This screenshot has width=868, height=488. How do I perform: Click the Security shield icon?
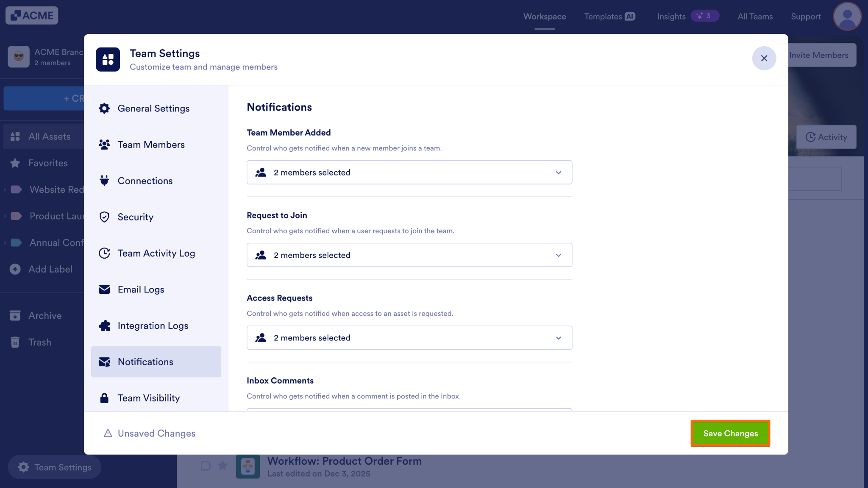pyautogui.click(x=104, y=217)
